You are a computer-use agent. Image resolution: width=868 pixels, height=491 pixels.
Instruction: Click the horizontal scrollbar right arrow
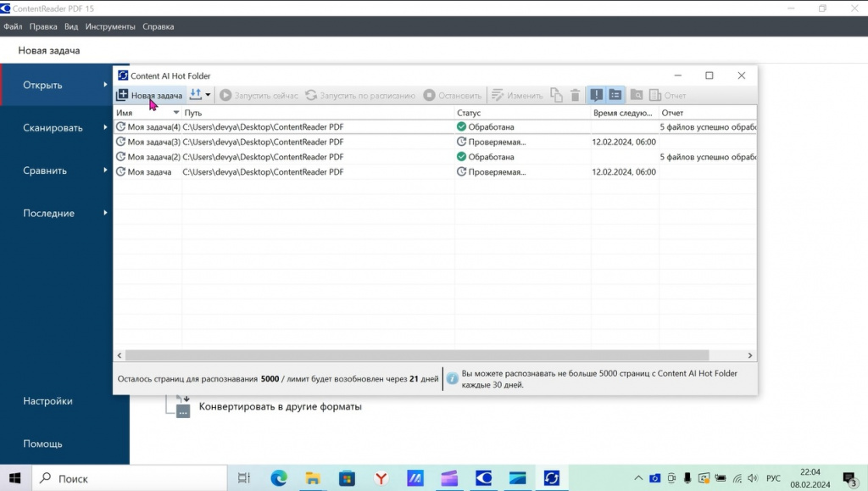750,355
